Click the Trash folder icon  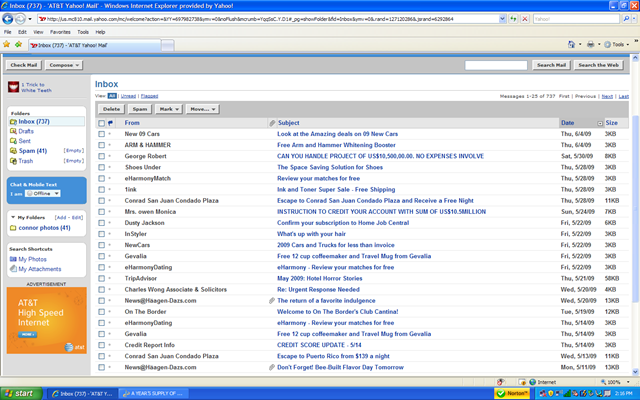(x=13, y=161)
